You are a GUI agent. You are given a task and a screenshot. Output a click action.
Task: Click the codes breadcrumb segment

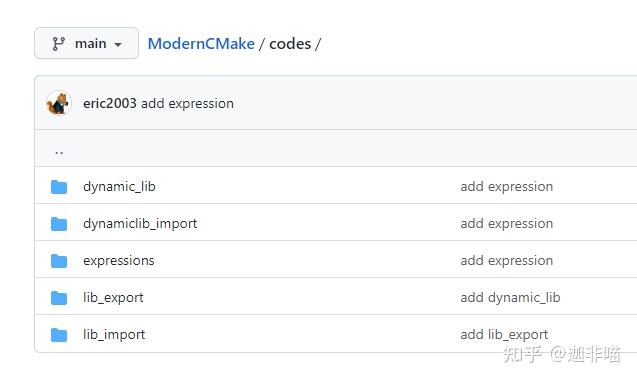(290, 43)
